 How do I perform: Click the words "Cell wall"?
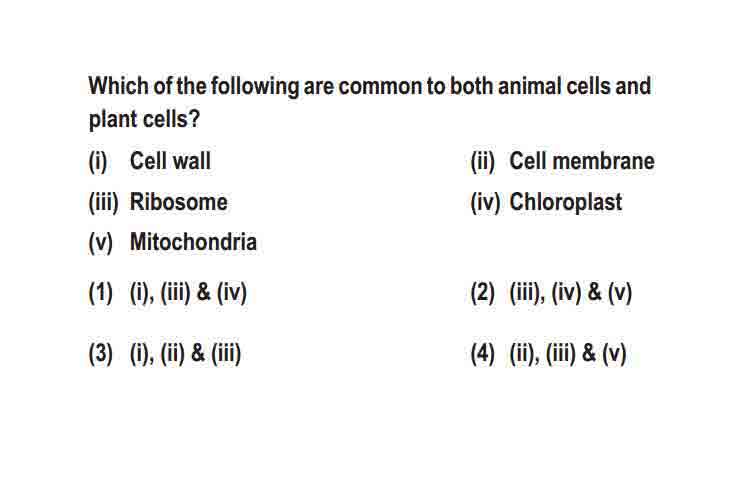click(x=170, y=161)
